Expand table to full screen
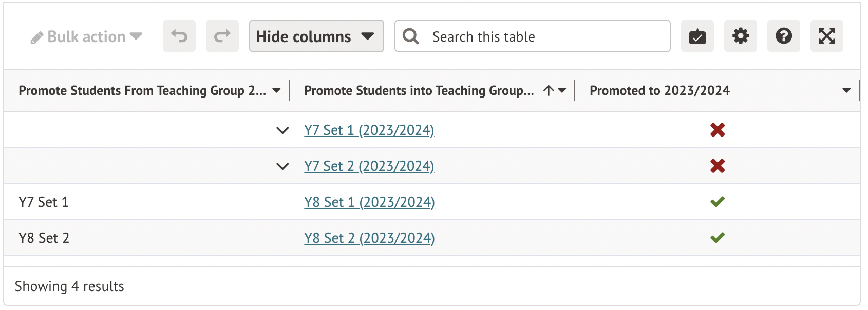 tap(826, 36)
